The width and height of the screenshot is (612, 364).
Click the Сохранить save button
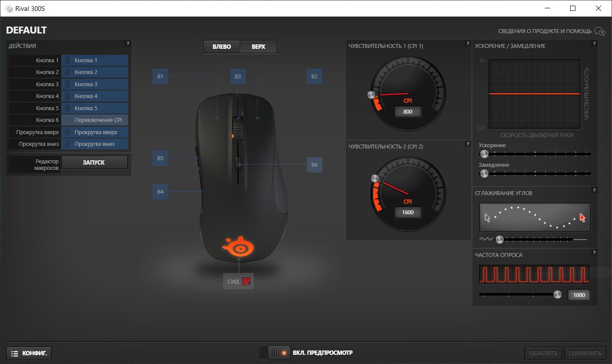click(585, 353)
